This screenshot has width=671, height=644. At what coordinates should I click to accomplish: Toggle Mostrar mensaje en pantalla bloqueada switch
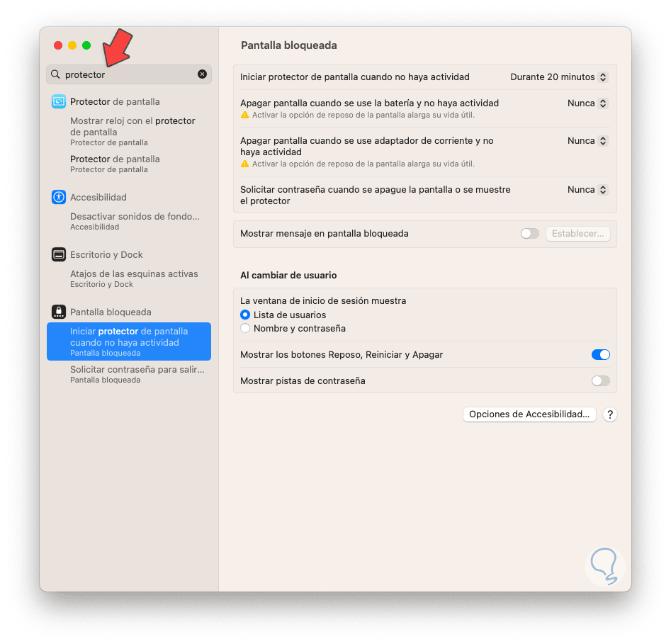click(530, 234)
